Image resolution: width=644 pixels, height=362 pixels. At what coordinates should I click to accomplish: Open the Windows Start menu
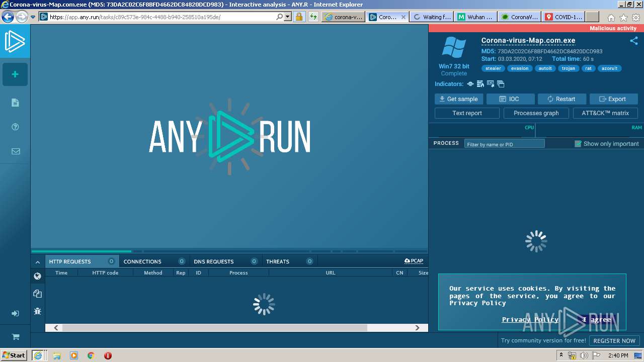[14, 355]
